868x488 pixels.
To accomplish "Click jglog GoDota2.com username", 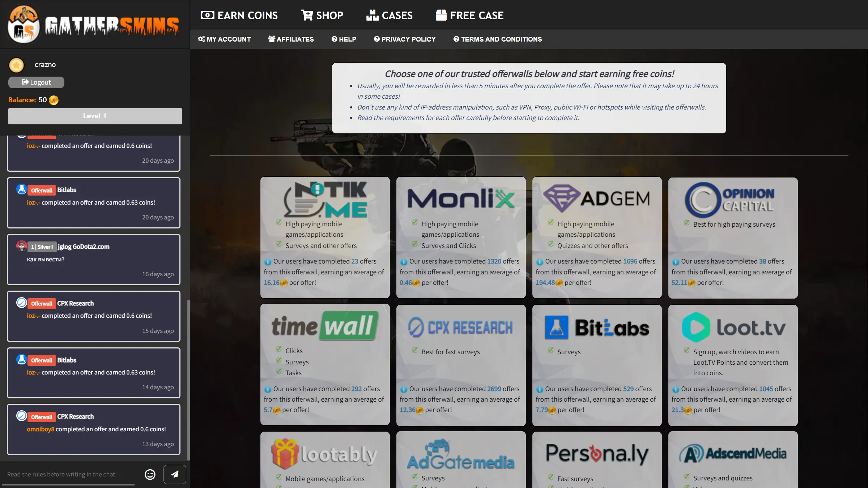I will point(84,247).
